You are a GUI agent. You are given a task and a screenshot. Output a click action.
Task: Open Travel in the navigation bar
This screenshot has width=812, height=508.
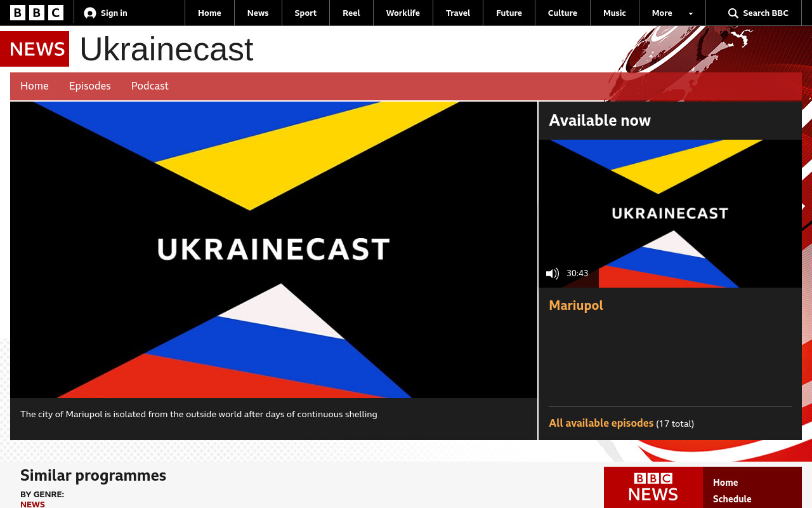point(458,13)
